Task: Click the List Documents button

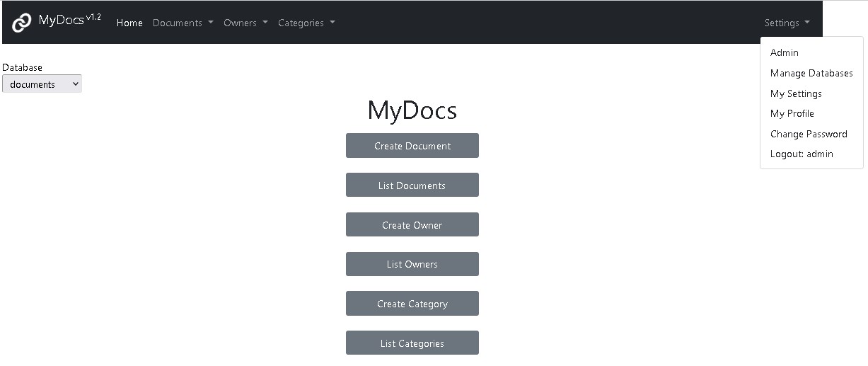Action: (x=412, y=185)
